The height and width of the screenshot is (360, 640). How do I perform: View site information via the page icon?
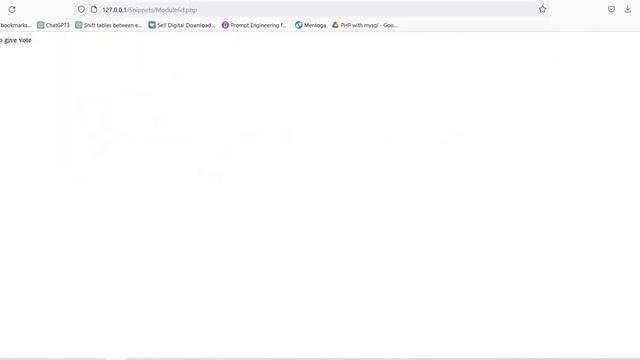click(94, 9)
